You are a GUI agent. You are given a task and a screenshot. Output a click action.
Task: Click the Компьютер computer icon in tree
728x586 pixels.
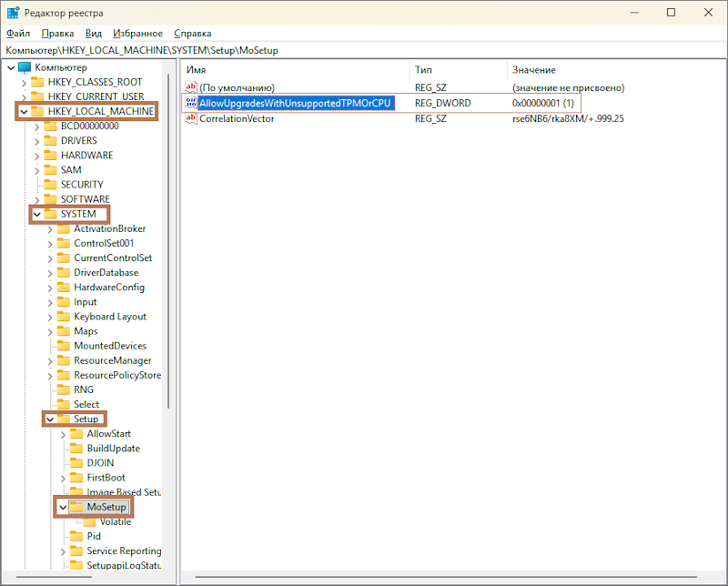tap(25, 67)
